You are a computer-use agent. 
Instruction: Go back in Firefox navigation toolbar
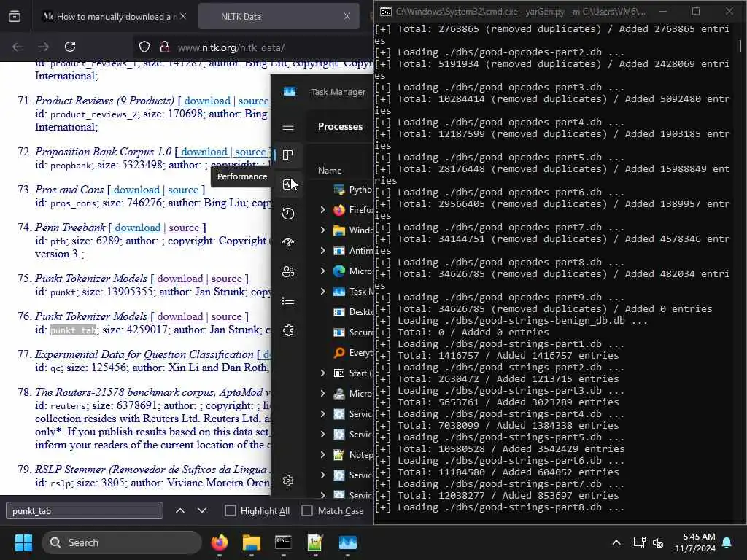click(18, 47)
